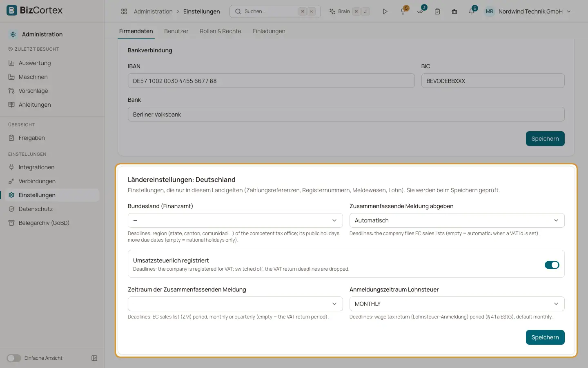Click the Administration breadcrumb link
Viewport: 588px width, 368px height.
click(x=153, y=11)
